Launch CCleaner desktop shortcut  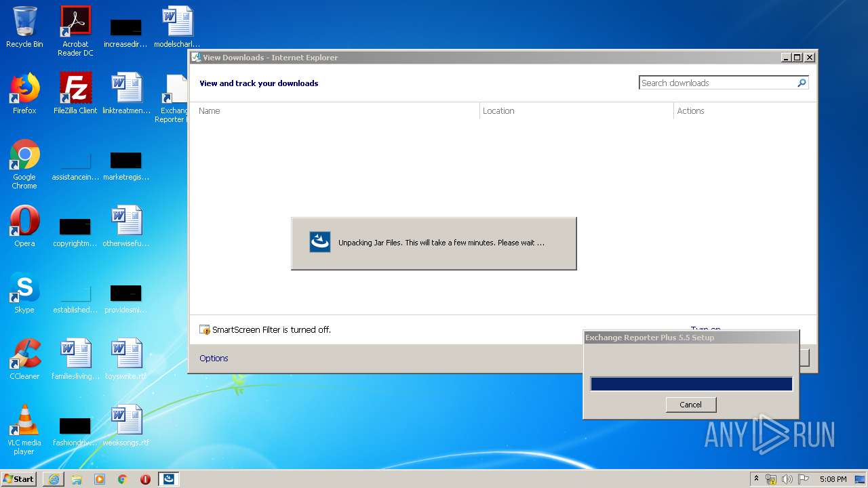tap(24, 359)
